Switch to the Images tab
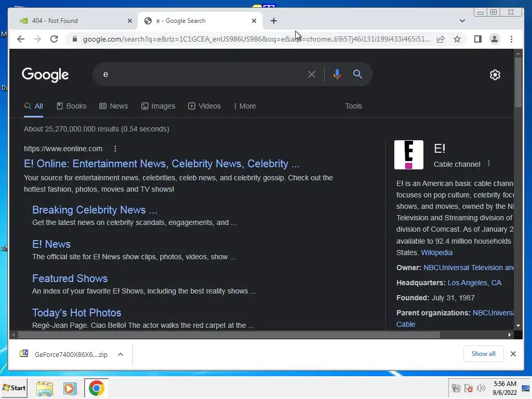The height and width of the screenshot is (399, 532). pos(158,106)
